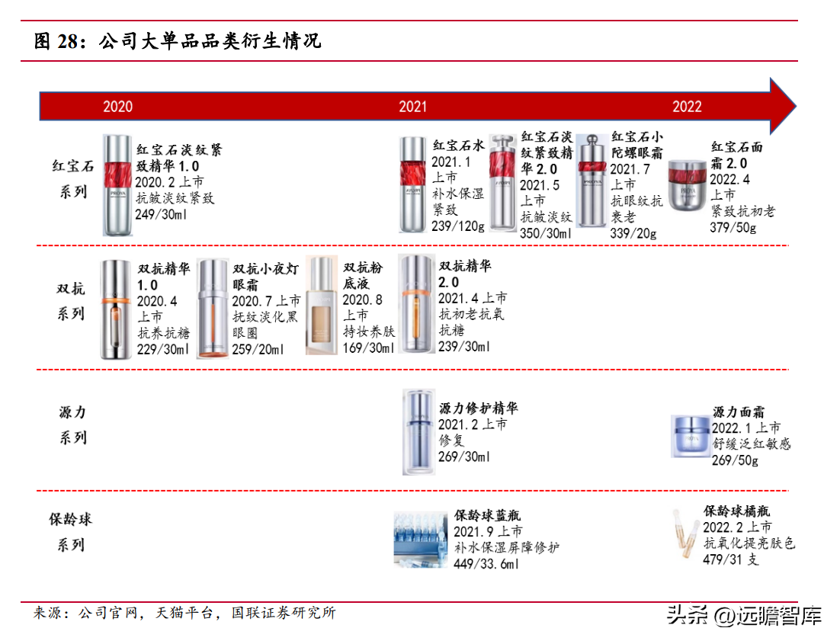The image size is (840, 644).
Task: Click the 红宝石淡纹紧致精华1.0 bottle image
Action: pyautogui.click(x=117, y=185)
